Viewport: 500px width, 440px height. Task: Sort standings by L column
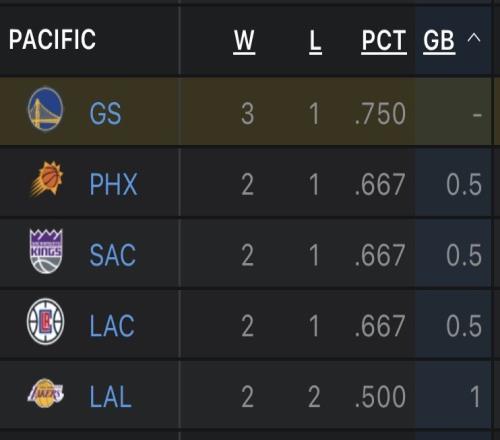(315, 42)
